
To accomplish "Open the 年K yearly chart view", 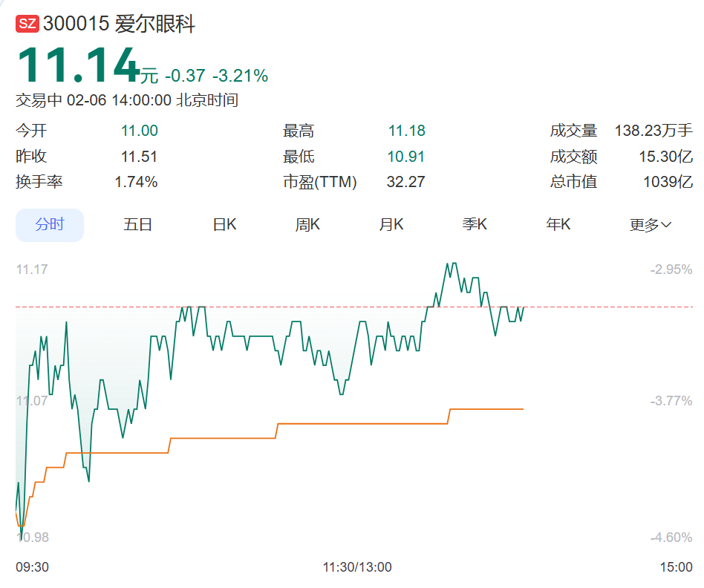I will click(558, 224).
